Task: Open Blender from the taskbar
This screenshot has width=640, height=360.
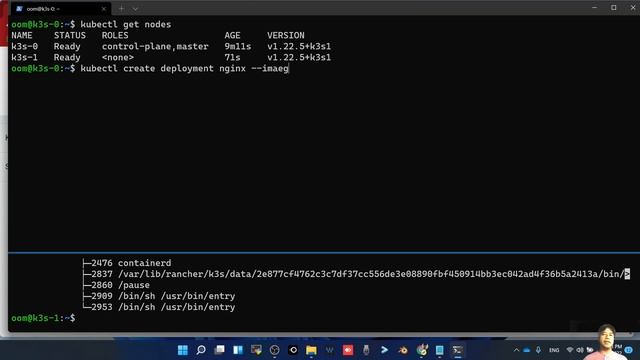Action: pos(403,350)
